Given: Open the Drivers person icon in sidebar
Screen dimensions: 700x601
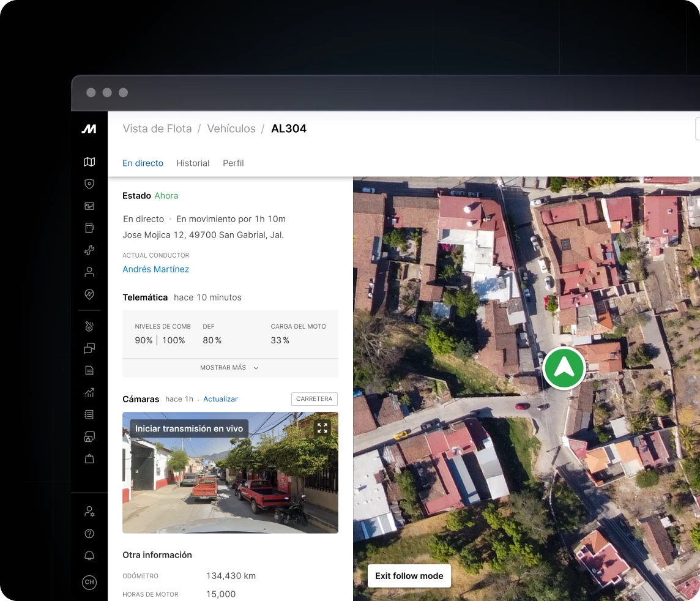Looking at the screenshot, I should (x=89, y=272).
